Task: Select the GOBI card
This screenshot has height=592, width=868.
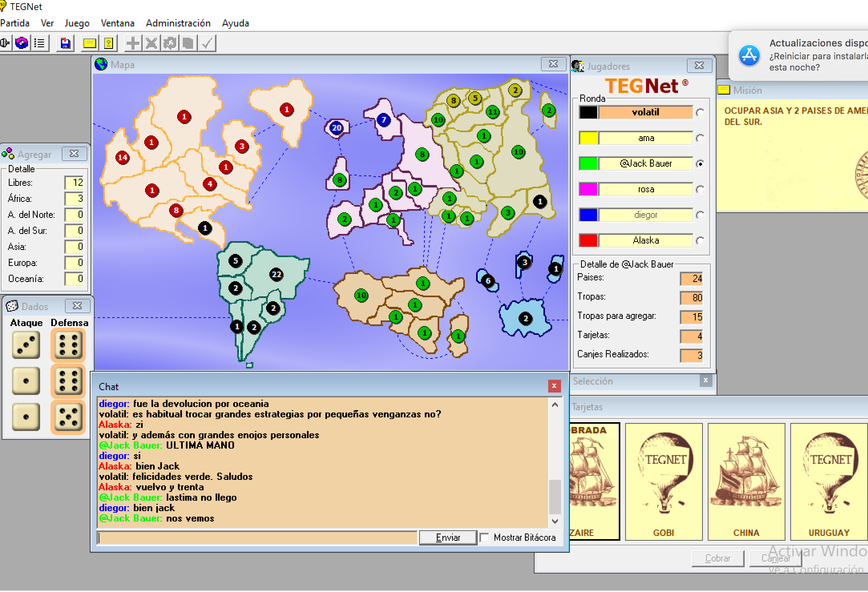Action: [x=664, y=481]
